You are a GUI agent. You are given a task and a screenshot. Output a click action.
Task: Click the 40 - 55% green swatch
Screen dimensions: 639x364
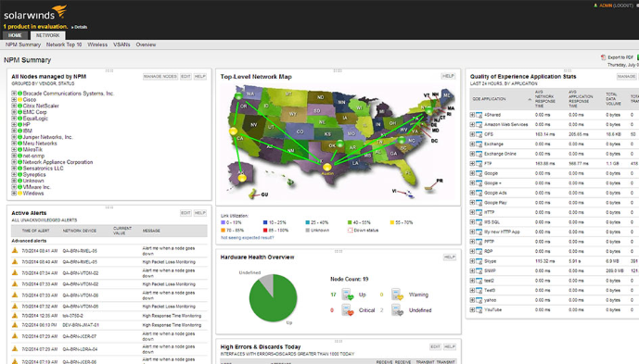[x=350, y=222]
